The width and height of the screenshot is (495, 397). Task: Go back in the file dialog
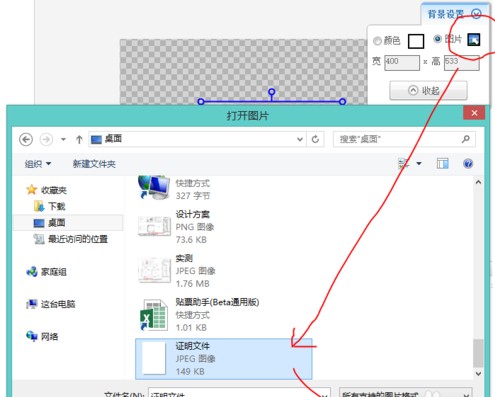[26, 139]
